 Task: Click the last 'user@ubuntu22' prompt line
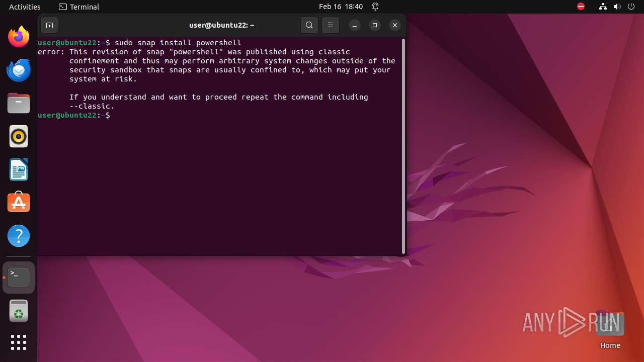(x=74, y=115)
